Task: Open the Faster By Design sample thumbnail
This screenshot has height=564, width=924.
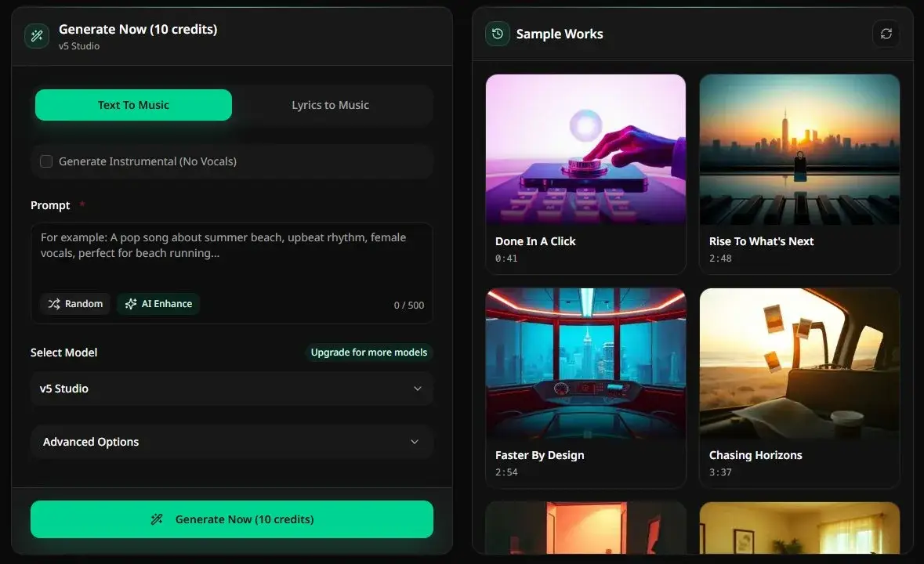Action: click(585, 363)
